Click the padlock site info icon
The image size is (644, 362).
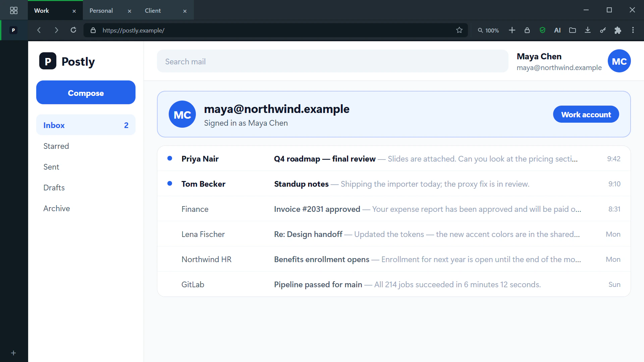click(93, 30)
